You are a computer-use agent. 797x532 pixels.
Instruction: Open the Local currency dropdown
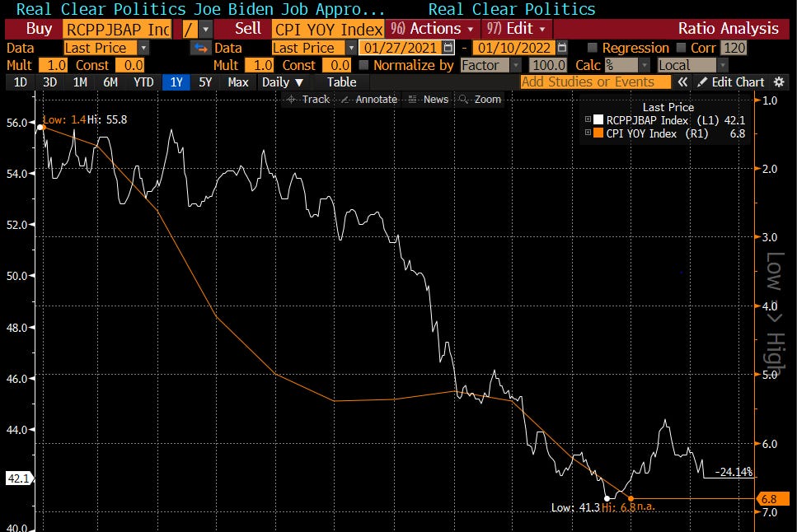[x=722, y=66]
